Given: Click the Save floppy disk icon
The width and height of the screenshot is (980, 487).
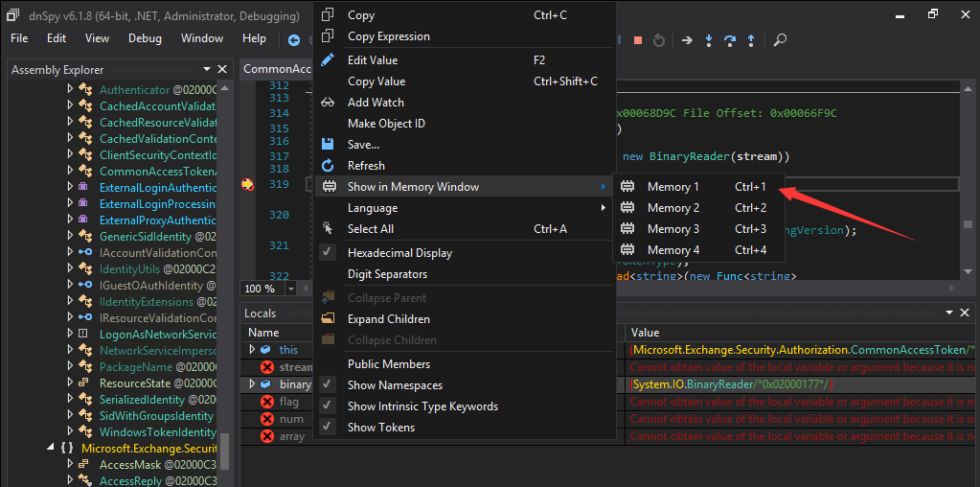Looking at the screenshot, I should pyautogui.click(x=328, y=145).
